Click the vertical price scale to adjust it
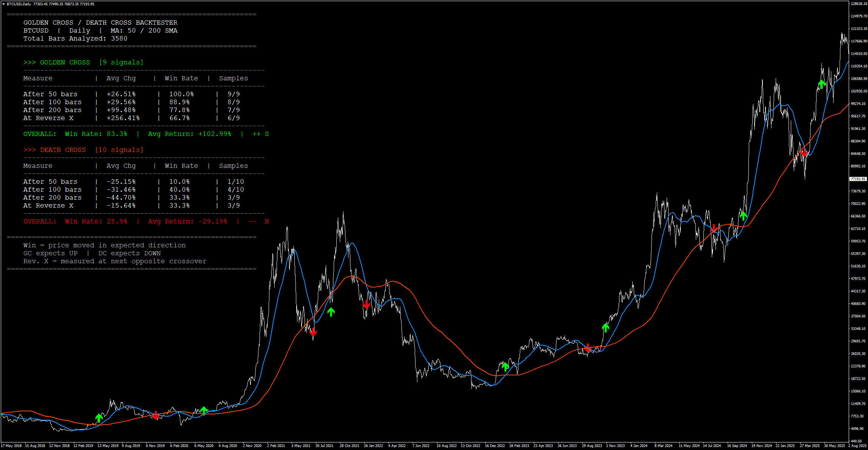Image resolution: width=868 pixels, height=450 pixels. (859, 227)
